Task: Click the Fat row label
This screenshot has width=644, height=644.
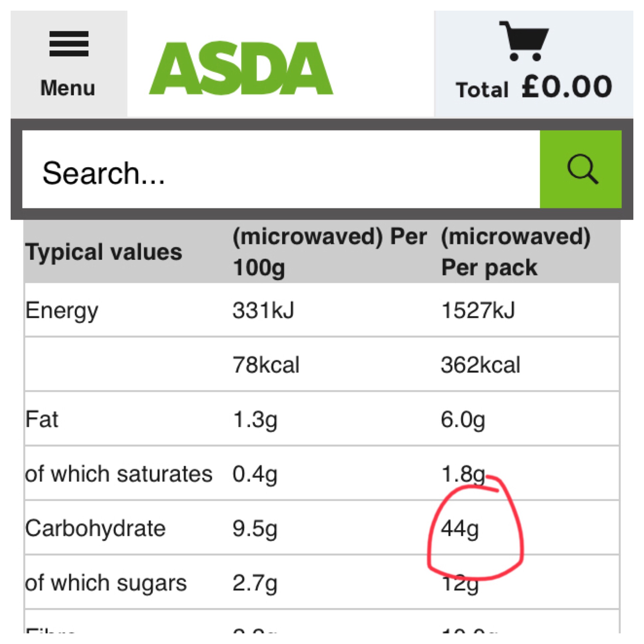Action: pyautogui.click(x=42, y=419)
